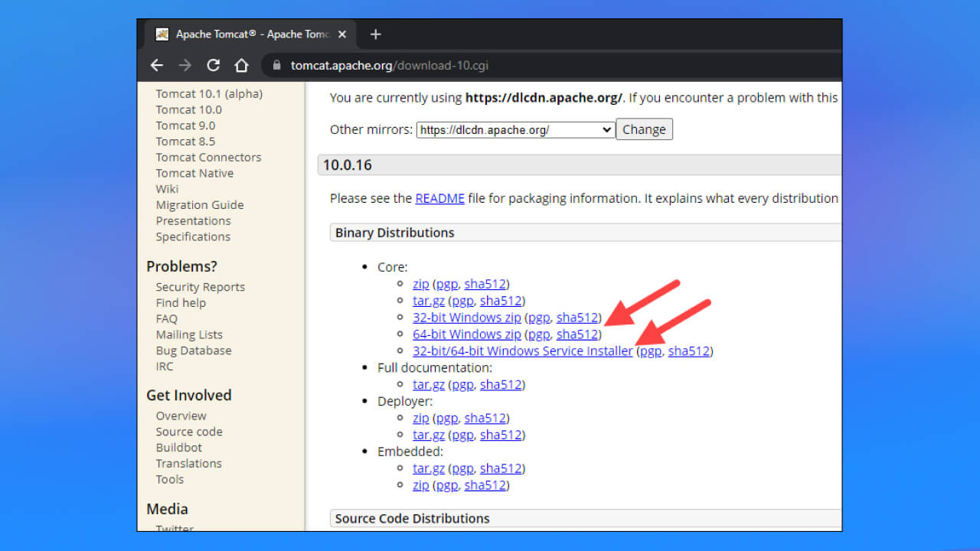
Task: Download Deployer zip link
Action: [x=421, y=418]
